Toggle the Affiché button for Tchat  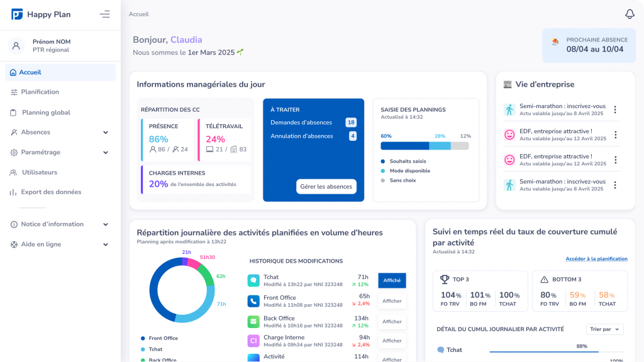tap(392, 280)
